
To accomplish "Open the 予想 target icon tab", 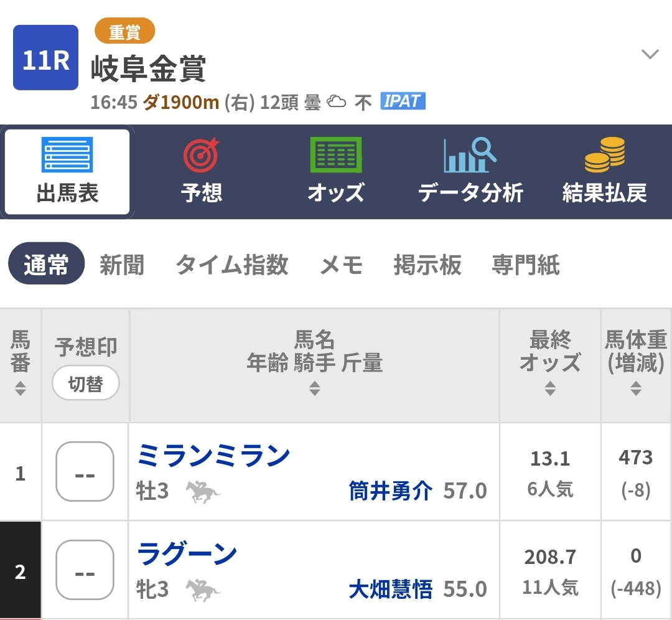I will [x=202, y=172].
